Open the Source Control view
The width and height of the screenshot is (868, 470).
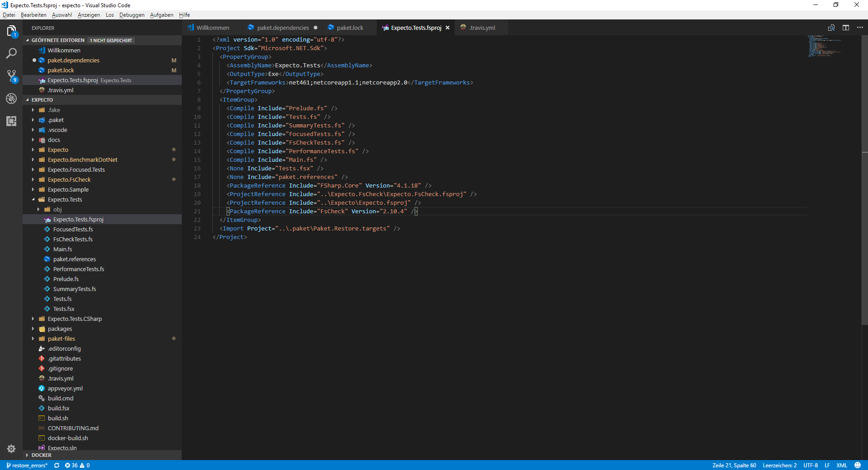(11, 76)
